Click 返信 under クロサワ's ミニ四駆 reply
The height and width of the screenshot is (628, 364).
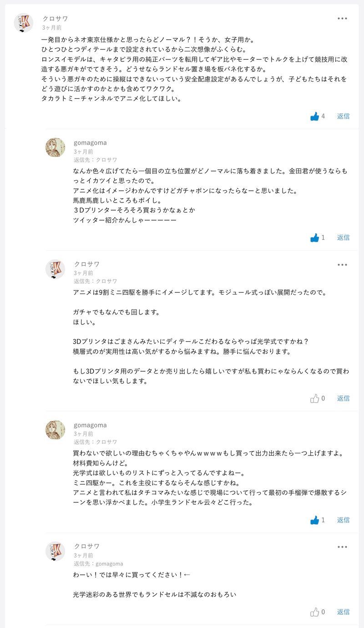(x=343, y=399)
